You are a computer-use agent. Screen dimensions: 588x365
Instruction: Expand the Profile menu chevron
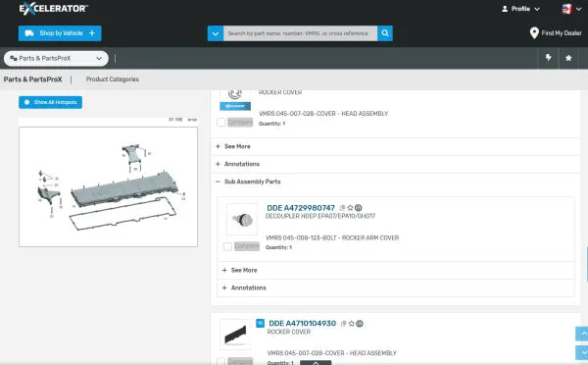pyautogui.click(x=537, y=9)
